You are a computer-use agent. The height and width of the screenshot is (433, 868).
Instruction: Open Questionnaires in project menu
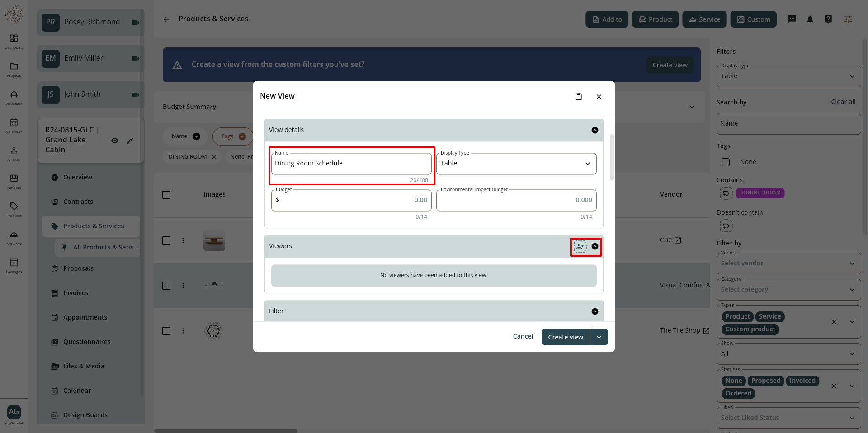(x=87, y=342)
